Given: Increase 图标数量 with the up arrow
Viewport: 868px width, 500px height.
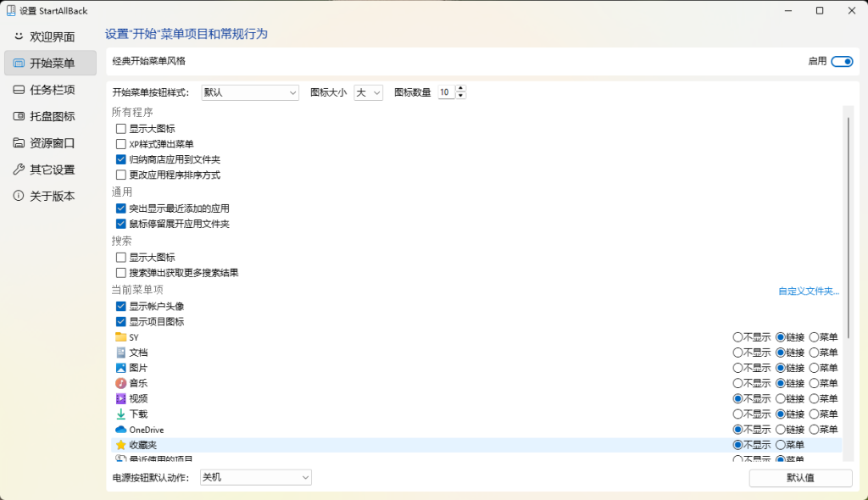Looking at the screenshot, I should [x=461, y=88].
